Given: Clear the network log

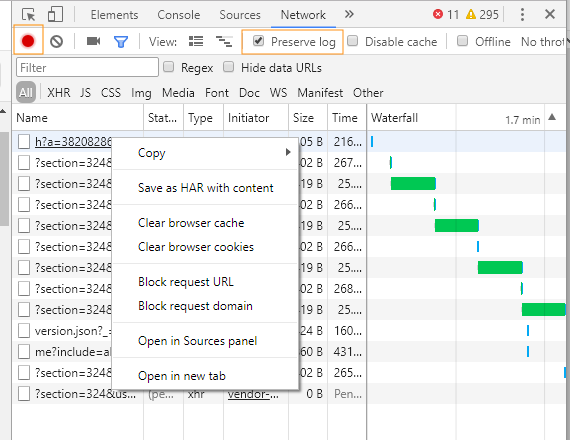Looking at the screenshot, I should point(56,41).
